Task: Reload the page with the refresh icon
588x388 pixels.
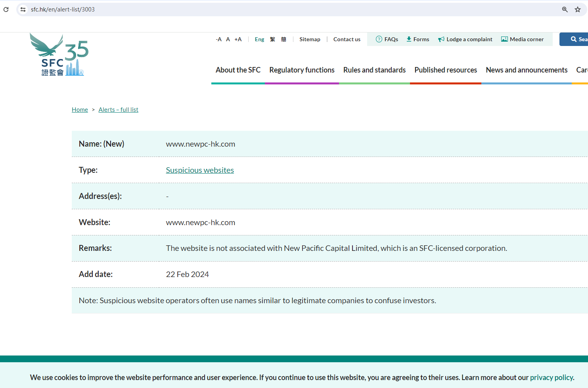Action: 6,10
